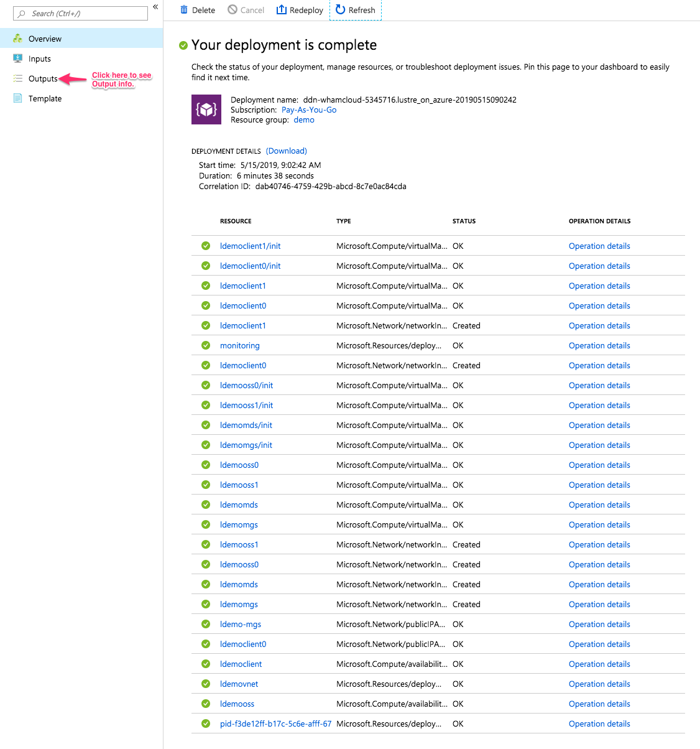The width and height of the screenshot is (700, 749).
Task: Click Microsoft.Network/publicIPA... type in ldemo-mgs row
Action: pos(390,624)
